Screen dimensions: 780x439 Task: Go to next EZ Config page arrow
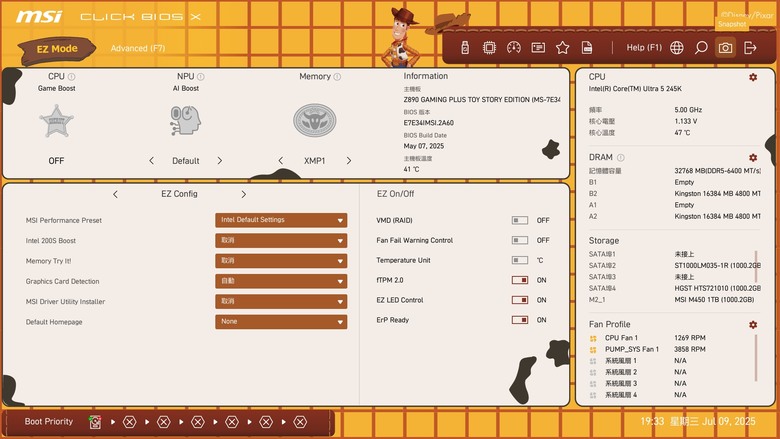[x=243, y=194]
